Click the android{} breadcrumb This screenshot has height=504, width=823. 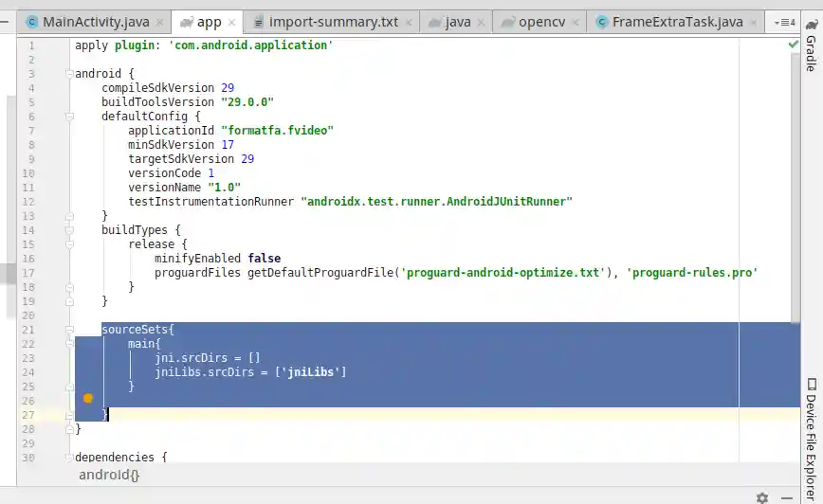point(109,475)
